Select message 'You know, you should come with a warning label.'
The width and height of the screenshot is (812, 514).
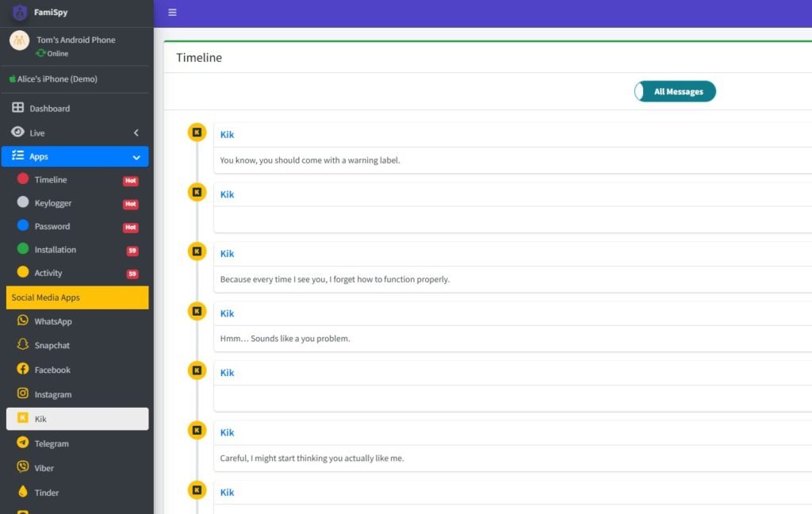point(310,160)
